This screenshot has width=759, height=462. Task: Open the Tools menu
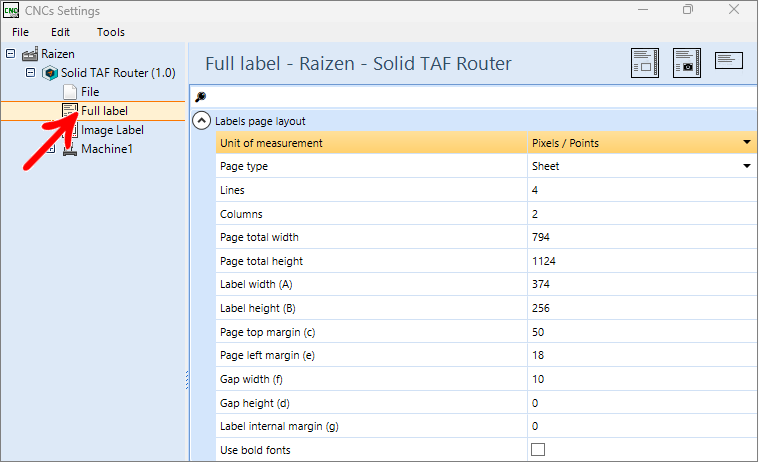[x=111, y=32]
